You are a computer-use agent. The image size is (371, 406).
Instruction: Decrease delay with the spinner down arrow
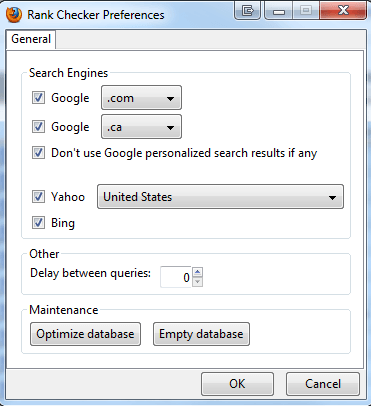tap(198, 282)
